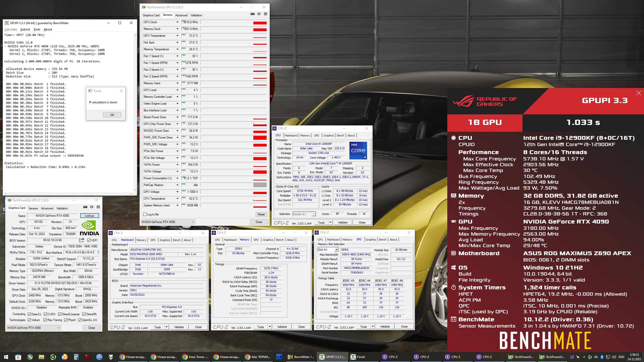This screenshot has width=644, height=362.
Task: Click Close in the CPU-Z SPD window
Action: (404, 327)
